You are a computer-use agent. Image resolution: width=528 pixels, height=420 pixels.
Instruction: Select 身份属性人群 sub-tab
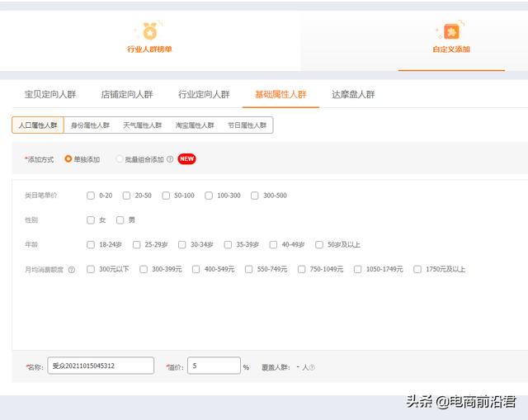click(x=90, y=125)
